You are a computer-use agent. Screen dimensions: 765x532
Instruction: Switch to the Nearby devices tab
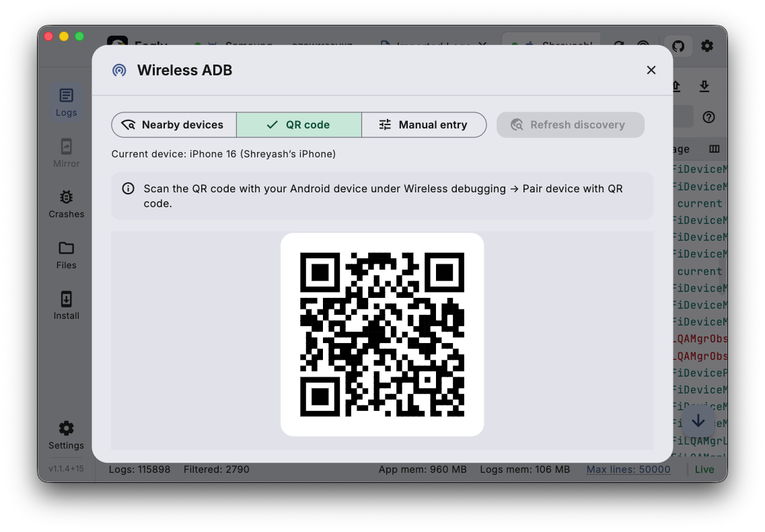coord(174,125)
